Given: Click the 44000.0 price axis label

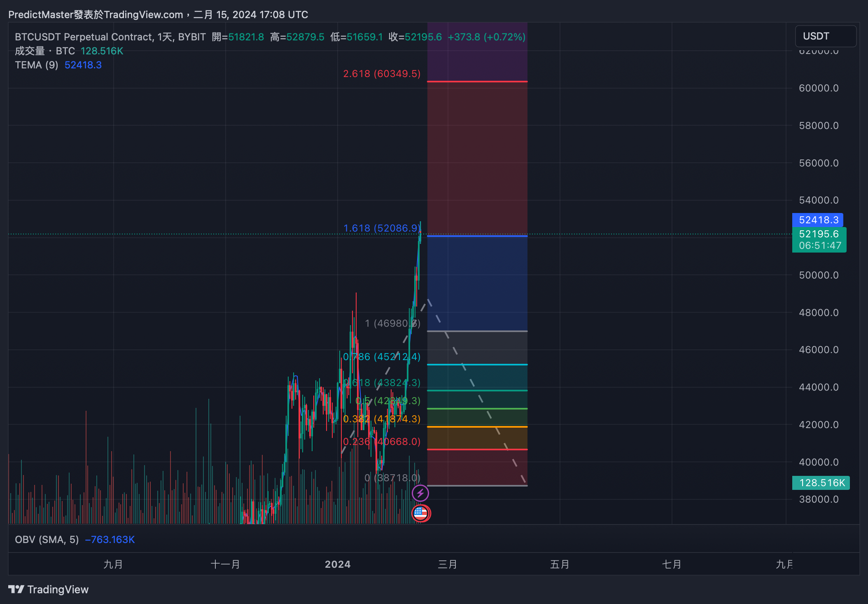Looking at the screenshot, I should click(819, 387).
